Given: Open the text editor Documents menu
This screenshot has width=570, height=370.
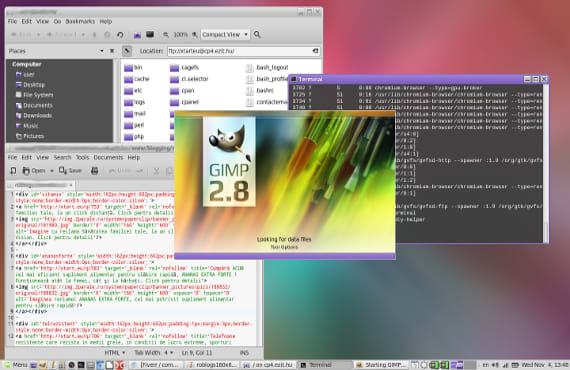Looking at the screenshot, I should point(108,157).
